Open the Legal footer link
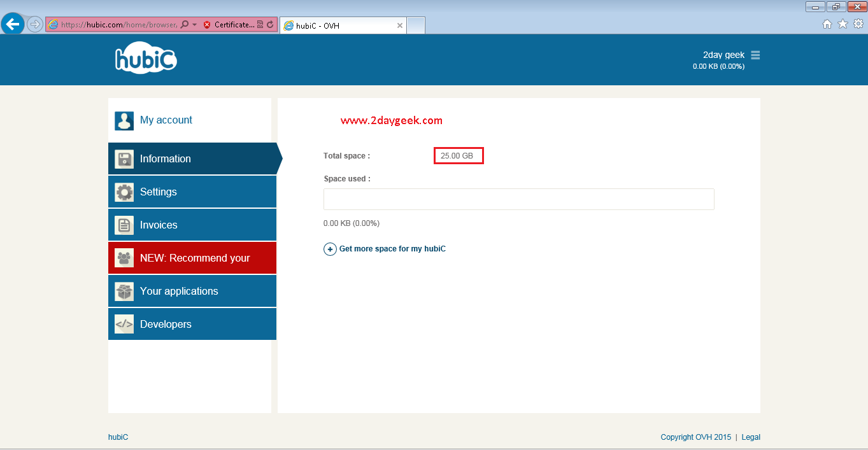 [x=751, y=437]
